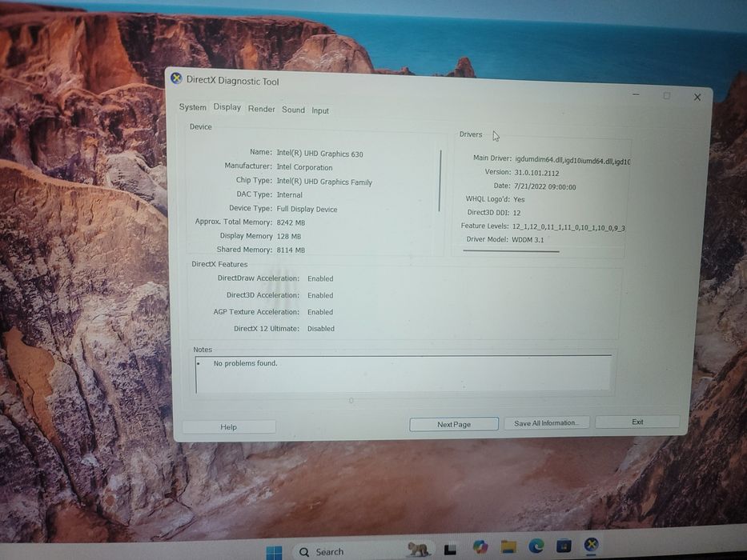Click the 'No problems found.' note
Screen dimensions: 747x560
[x=245, y=363]
